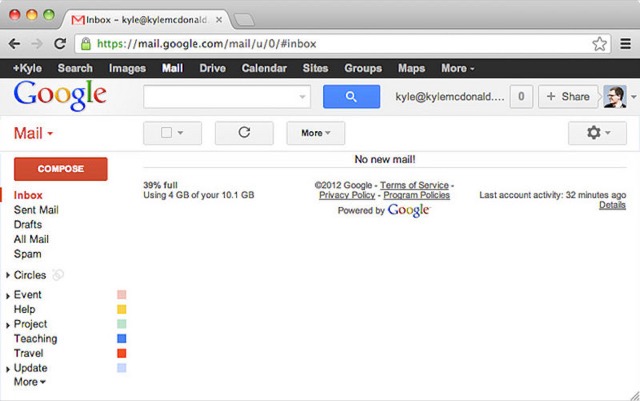This screenshot has height=401, width=640.
Task: Click the kyle@kylemcdonald account email text
Action: [450, 97]
